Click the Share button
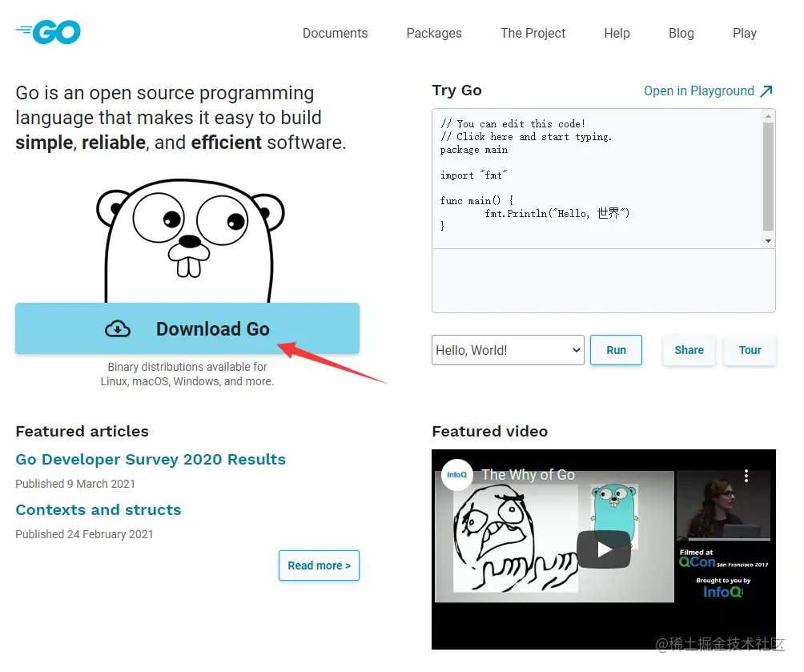 (689, 350)
